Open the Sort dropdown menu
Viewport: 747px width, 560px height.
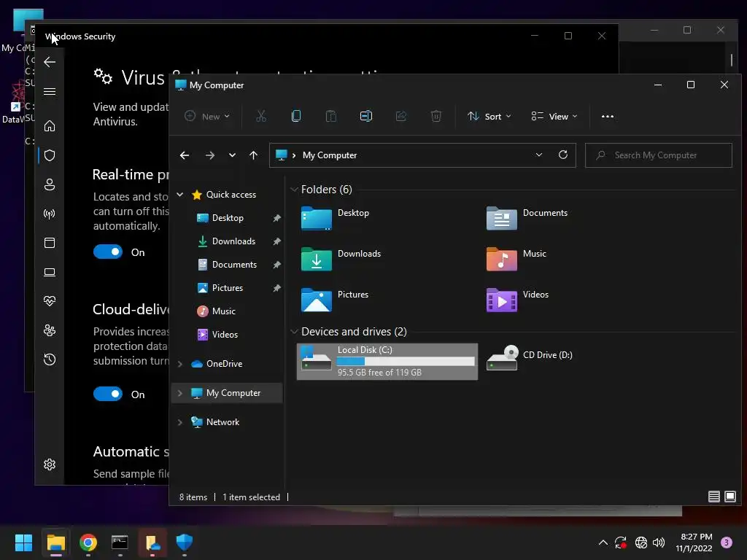pos(489,116)
